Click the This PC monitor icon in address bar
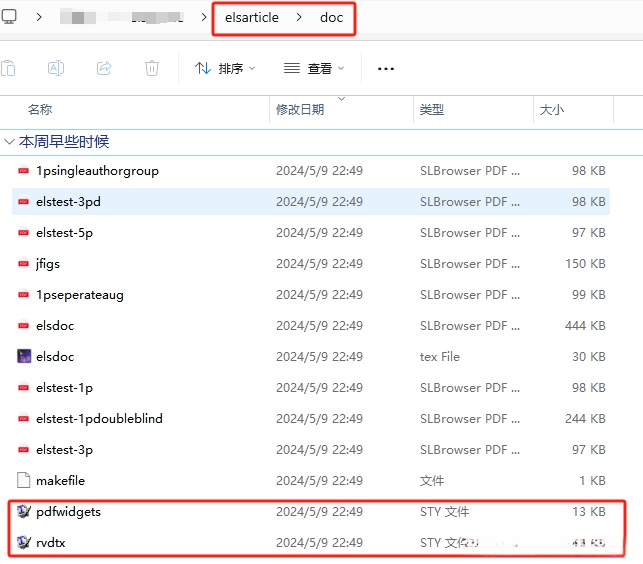The width and height of the screenshot is (643, 564). click(9, 17)
